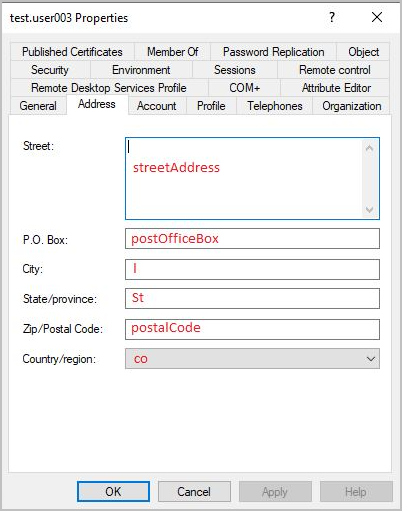This screenshot has height=511, width=402.
Task: Click the Cancel button
Action: point(194,492)
